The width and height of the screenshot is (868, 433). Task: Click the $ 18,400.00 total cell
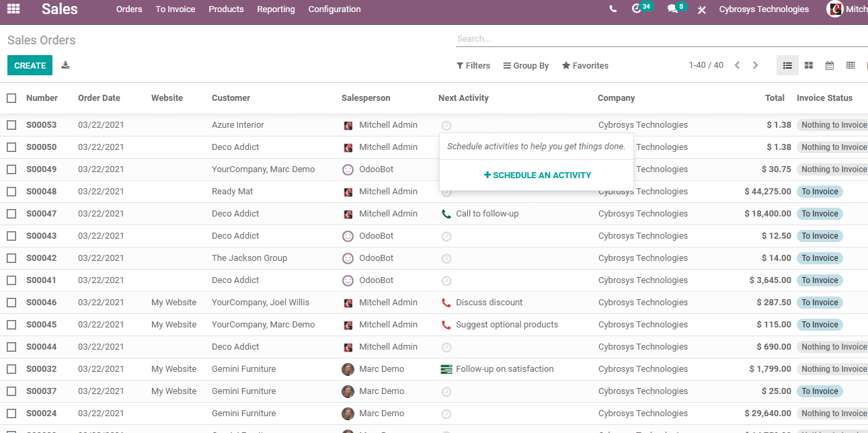768,214
